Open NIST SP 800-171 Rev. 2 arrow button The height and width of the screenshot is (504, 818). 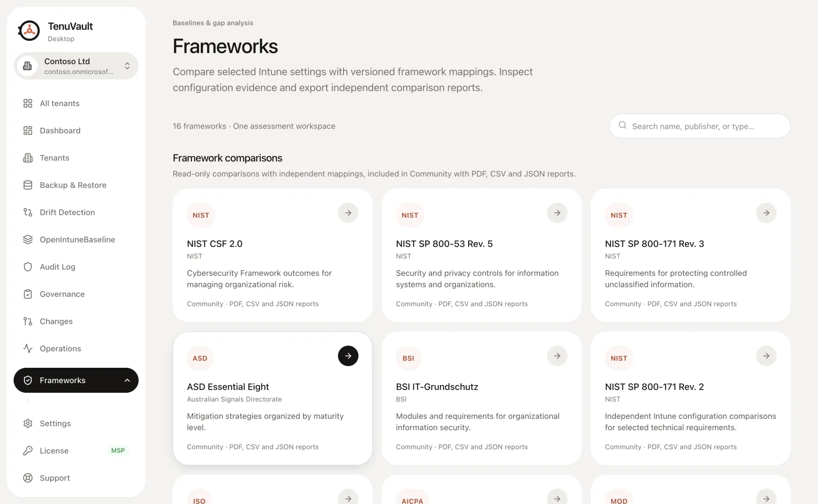point(766,356)
